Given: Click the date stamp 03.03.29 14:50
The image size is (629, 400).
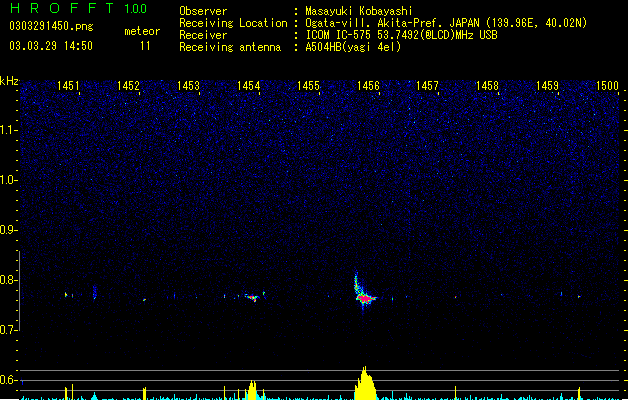Looking at the screenshot, I should (51, 46).
